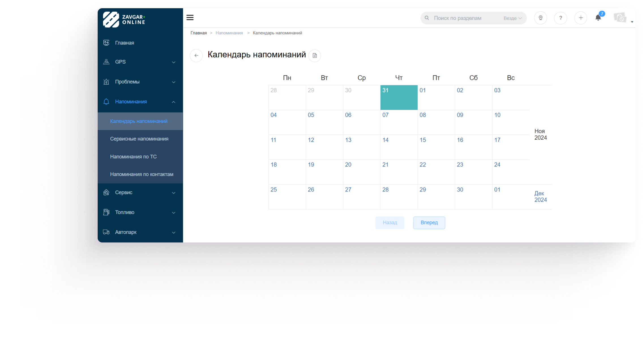644x345 pixels.
Task: Expand the GPS menu chevron
Action: [x=174, y=62]
